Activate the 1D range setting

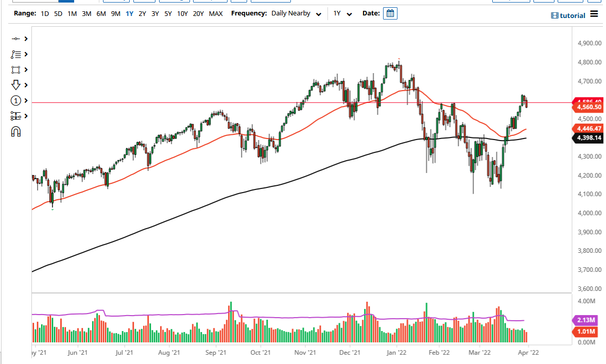pyautogui.click(x=44, y=13)
